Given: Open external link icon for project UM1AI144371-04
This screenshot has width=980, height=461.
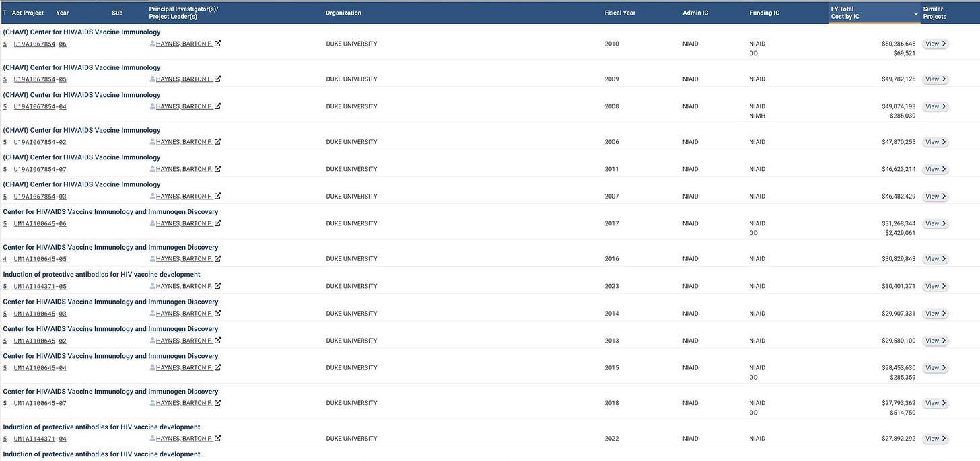Looking at the screenshot, I should pyautogui.click(x=217, y=439).
